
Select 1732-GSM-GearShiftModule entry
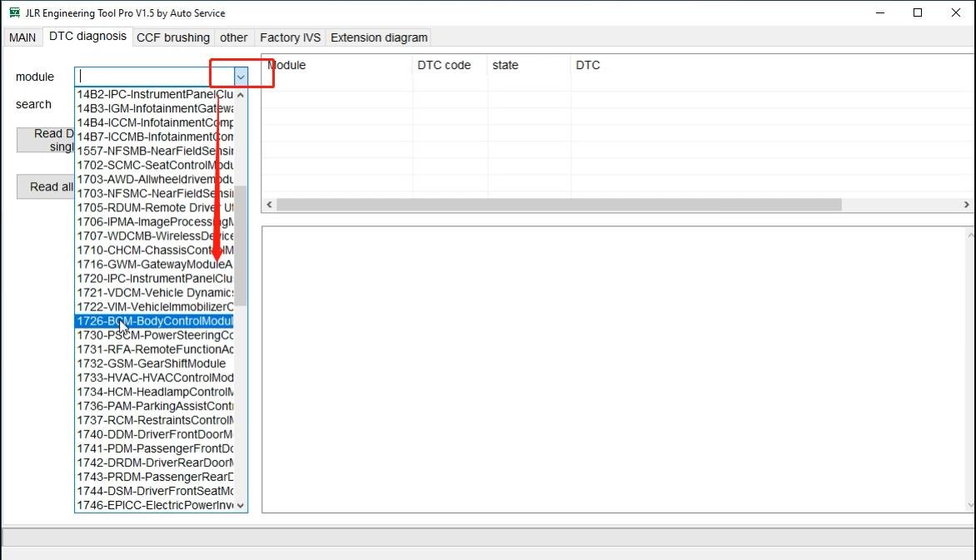154,364
